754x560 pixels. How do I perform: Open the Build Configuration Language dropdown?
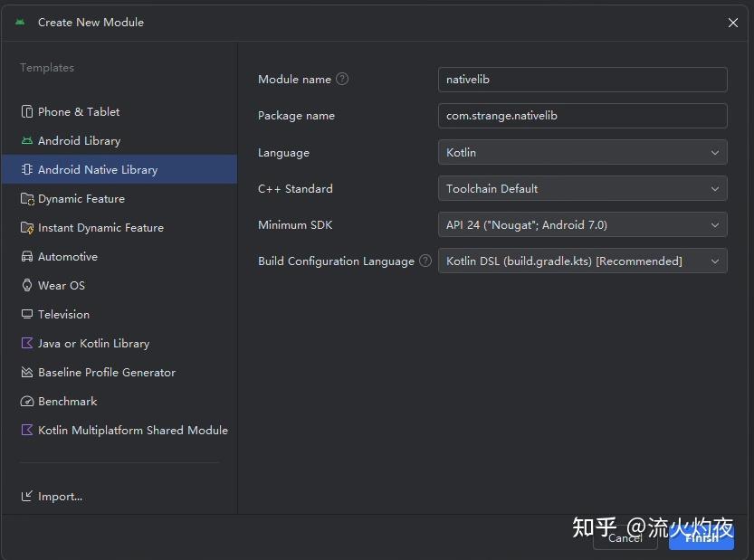tap(582, 261)
